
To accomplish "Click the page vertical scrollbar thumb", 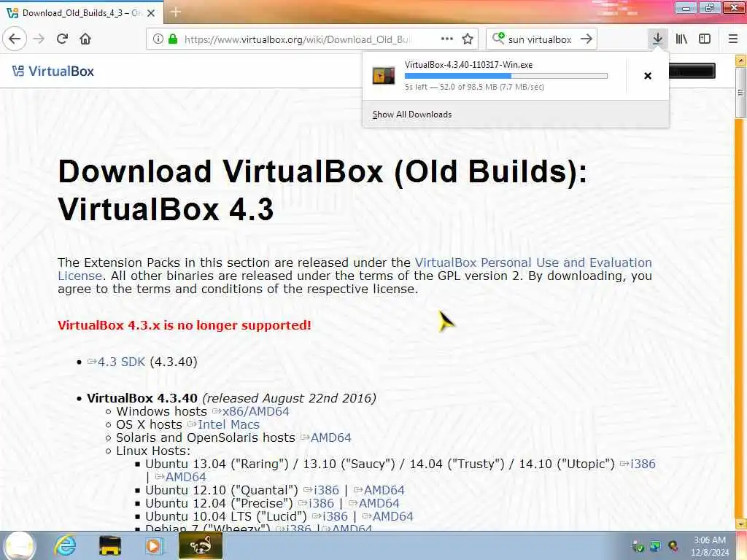I will click(x=741, y=93).
